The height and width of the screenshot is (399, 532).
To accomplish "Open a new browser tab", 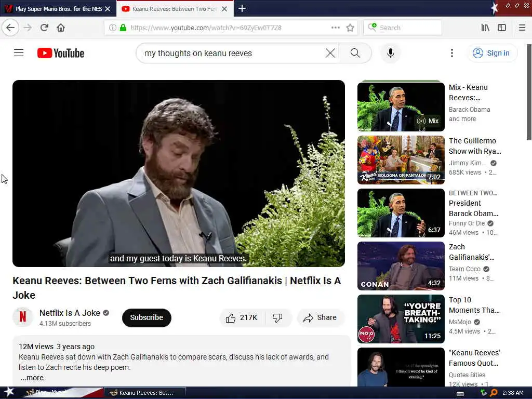I will (x=242, y=8).
